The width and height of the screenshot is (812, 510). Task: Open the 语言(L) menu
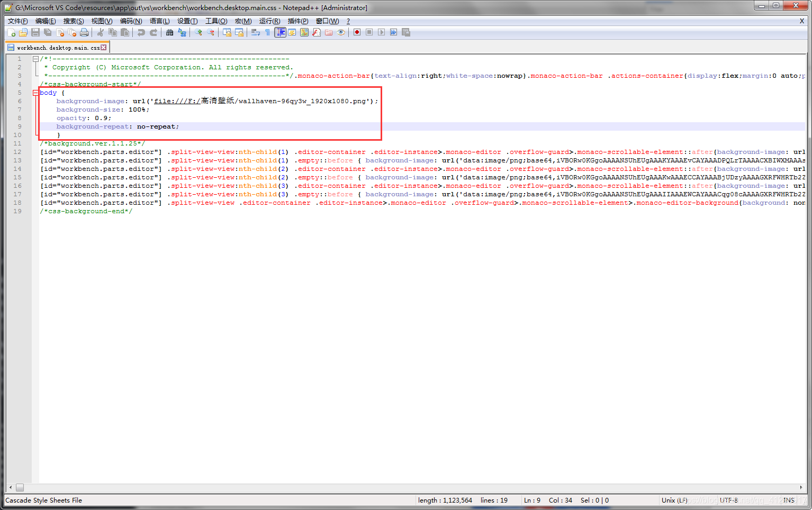coord(159,21)
